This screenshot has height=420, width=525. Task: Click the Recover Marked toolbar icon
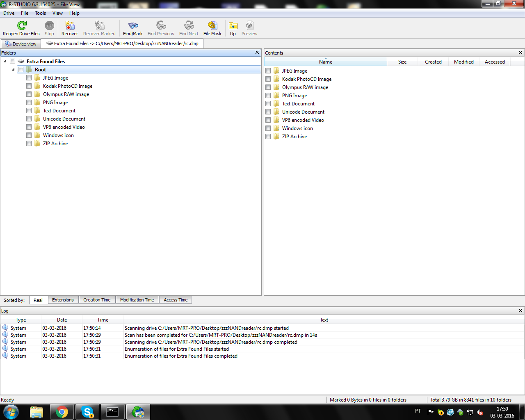(99, 25)
